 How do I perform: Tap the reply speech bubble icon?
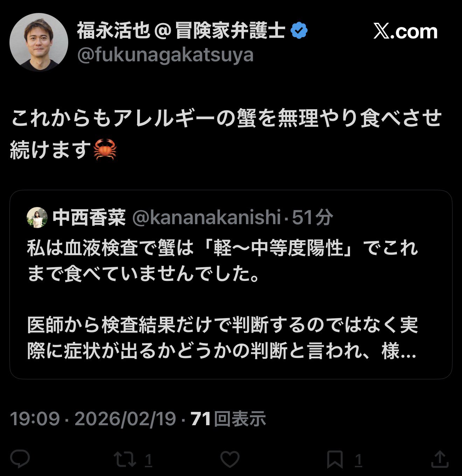pos(20,459)
